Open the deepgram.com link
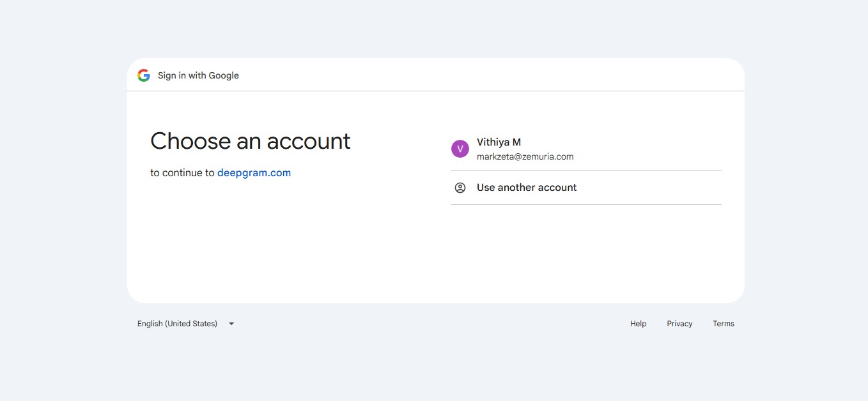This screenshot has height=401, width=868. pyautogui.click(x=254, y=172)
